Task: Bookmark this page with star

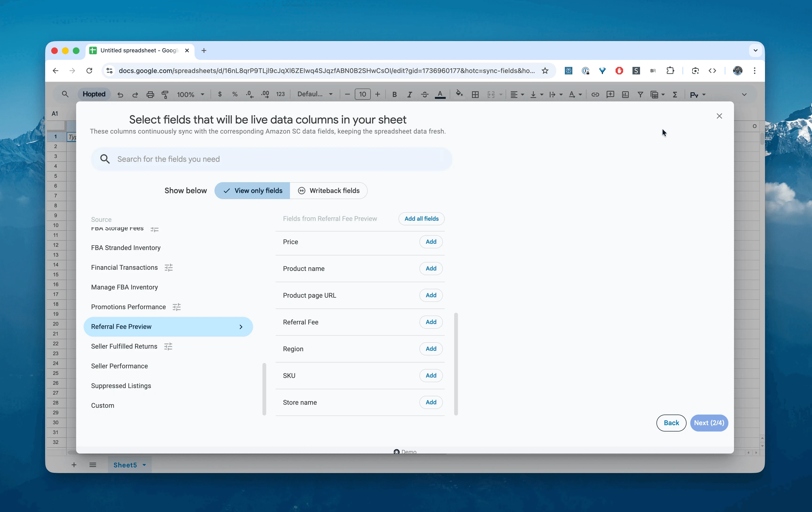Action: tap(545, 71)
